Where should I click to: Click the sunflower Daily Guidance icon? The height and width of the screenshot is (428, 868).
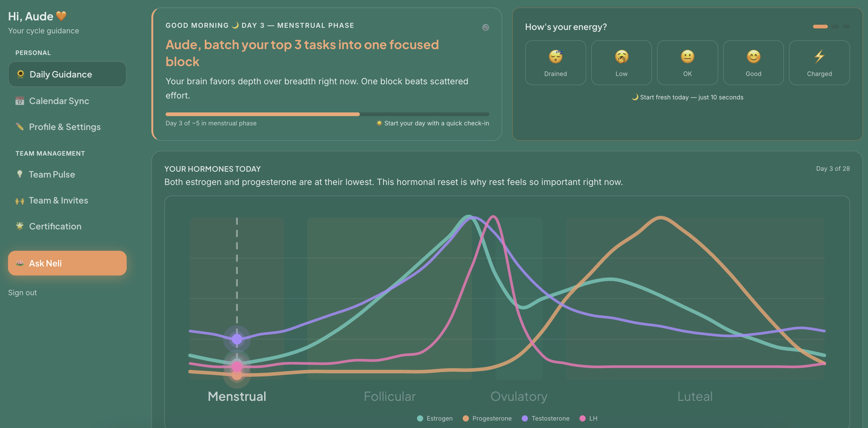21,74
